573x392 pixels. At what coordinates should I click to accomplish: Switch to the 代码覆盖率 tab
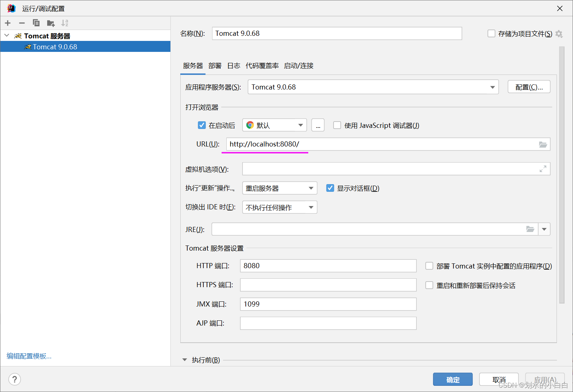[x=262, y=66]
